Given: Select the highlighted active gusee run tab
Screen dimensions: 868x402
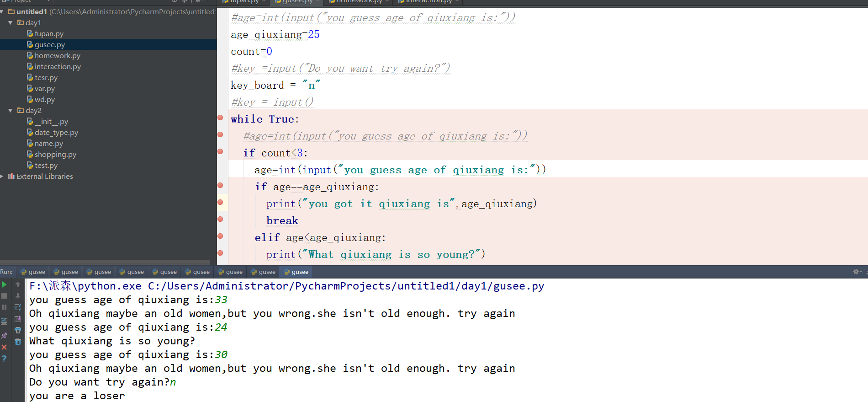Looking at the screenshot, I should (x=296, y=272).
